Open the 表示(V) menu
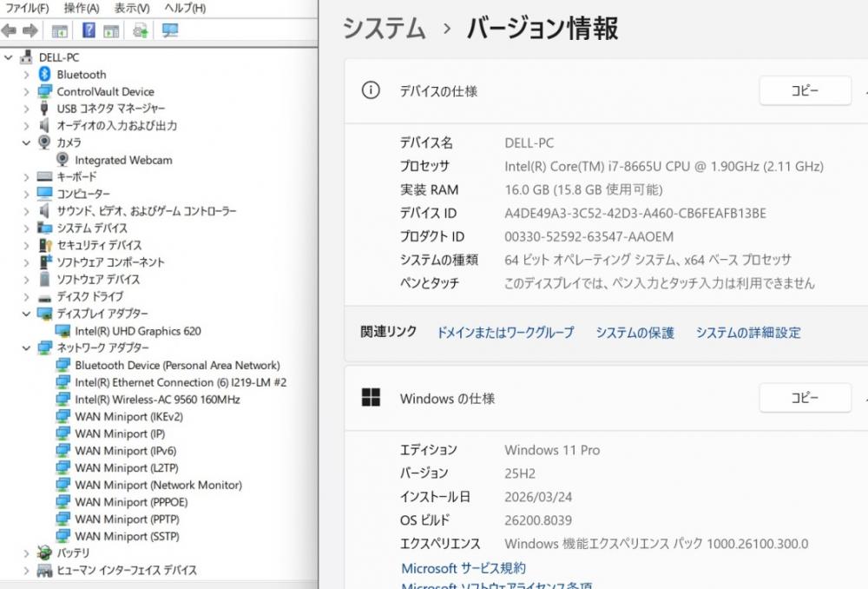Screen dimensions: 868x589 tap(132, 8)
